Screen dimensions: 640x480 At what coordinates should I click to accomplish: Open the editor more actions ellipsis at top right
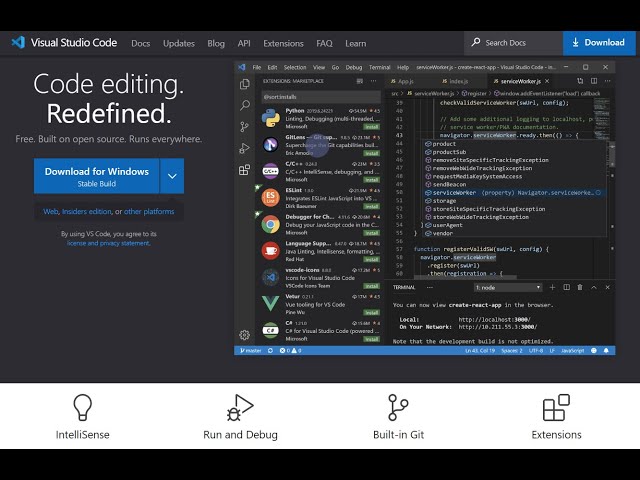tap(608, 81)
